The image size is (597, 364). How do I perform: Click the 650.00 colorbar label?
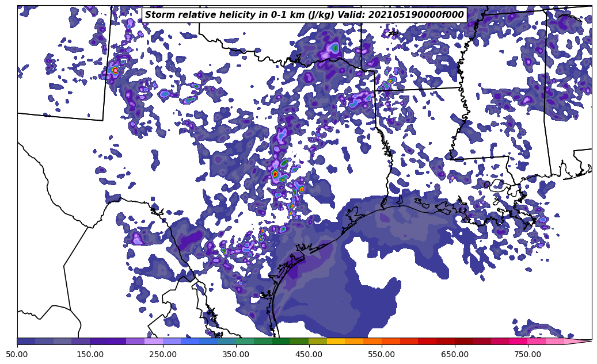pos(455,354)
